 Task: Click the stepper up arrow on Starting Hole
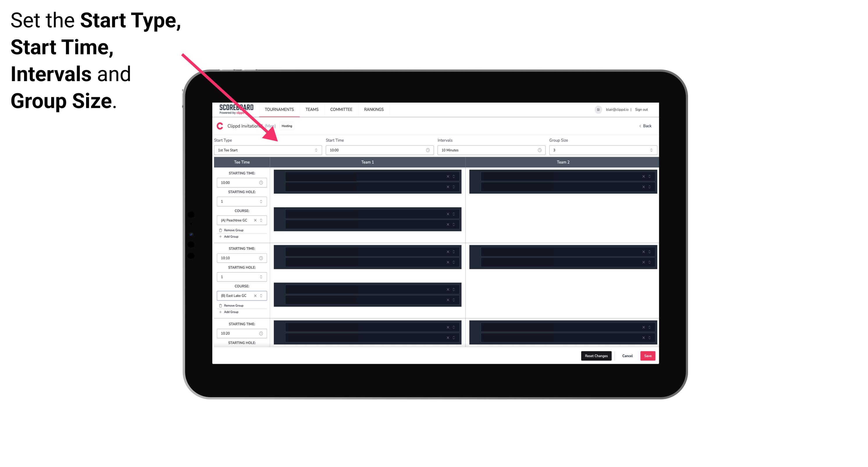261,200
